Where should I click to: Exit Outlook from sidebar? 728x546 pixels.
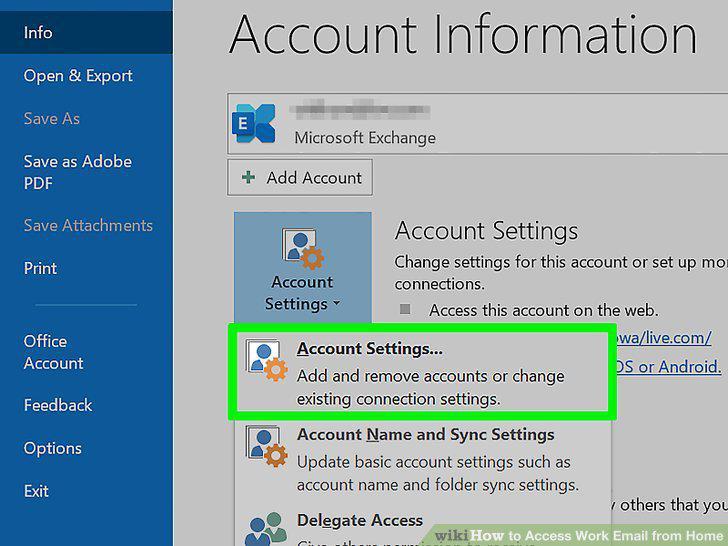36,491
